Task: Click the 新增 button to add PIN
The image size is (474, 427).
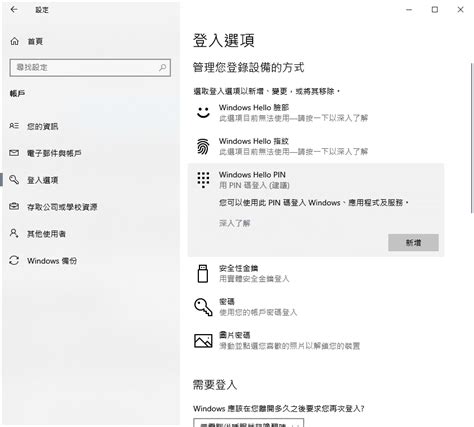Action: click(413, 243)
